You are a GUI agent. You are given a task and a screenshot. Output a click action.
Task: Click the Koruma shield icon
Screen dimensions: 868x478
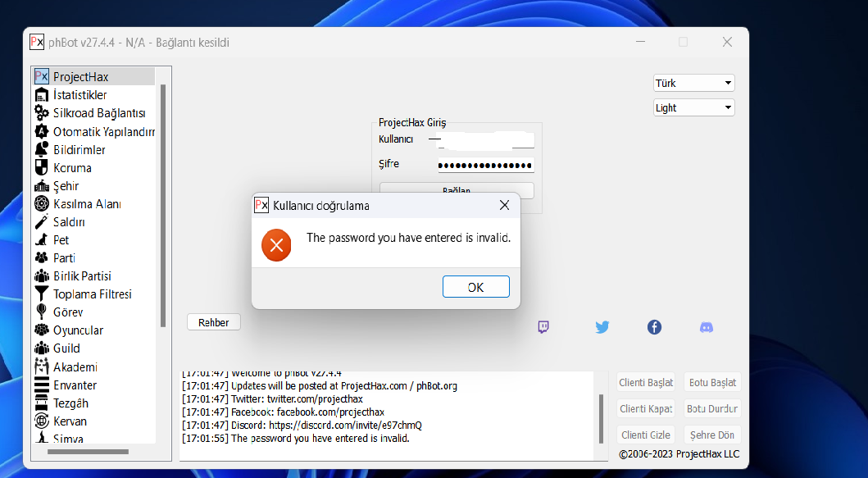coord(41,168)
